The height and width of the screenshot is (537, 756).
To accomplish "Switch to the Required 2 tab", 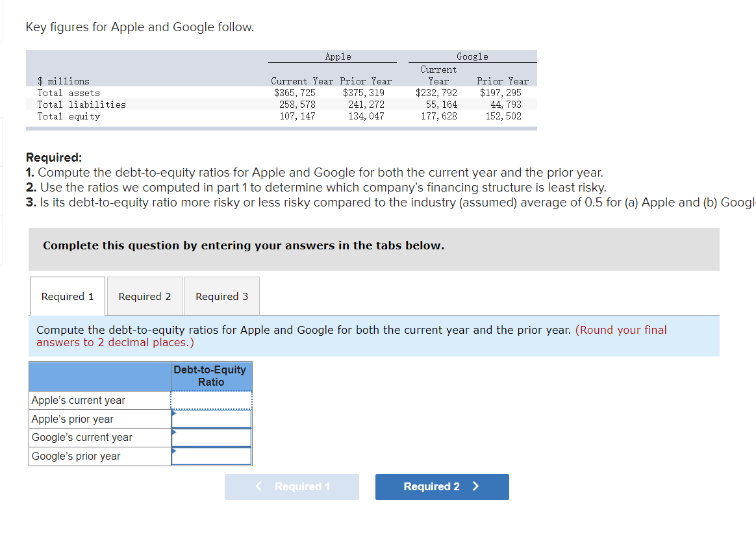I will [x=145, y=296].
